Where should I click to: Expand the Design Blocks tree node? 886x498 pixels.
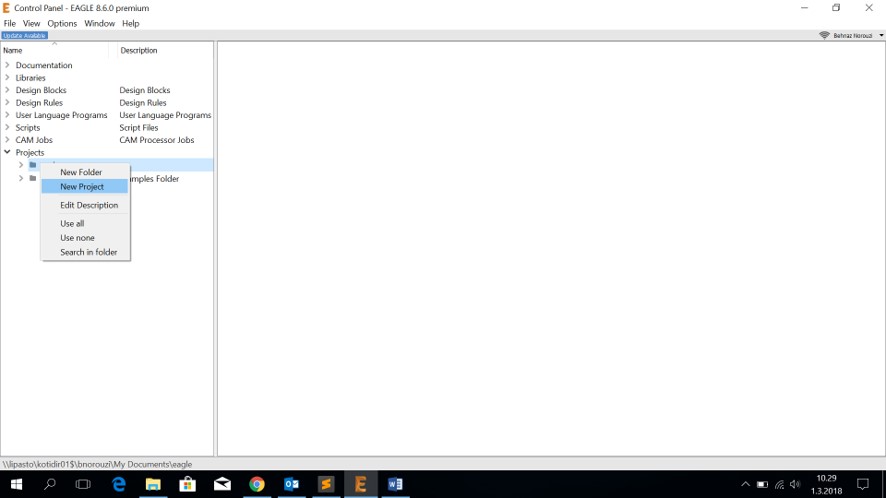7,90
